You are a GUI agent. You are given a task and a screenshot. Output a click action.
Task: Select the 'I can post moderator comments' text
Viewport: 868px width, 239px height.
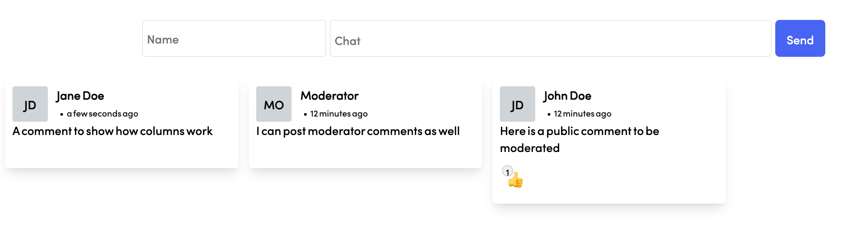[x=358, y=131]
